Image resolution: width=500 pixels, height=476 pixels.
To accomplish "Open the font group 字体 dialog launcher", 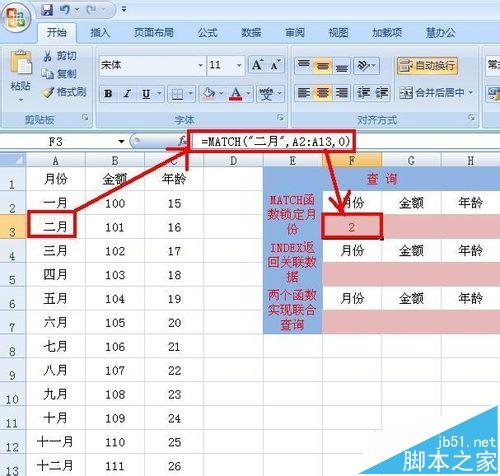I will pyautogui.click(x=280, y=117).
